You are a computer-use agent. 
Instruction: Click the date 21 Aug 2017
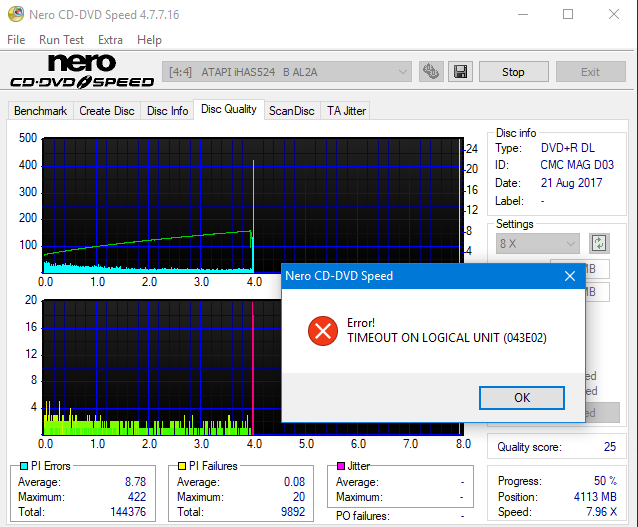[571, 183]
